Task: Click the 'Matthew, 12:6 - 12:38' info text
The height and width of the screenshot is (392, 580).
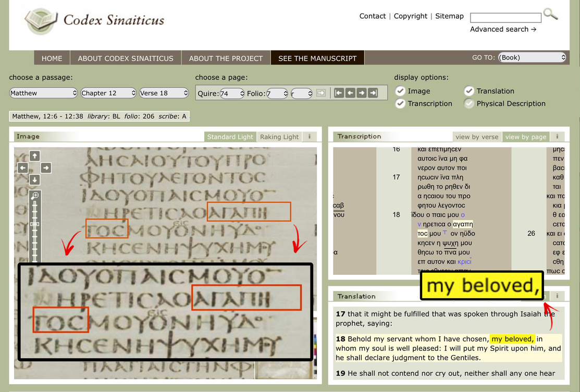Action: (47, 117)
